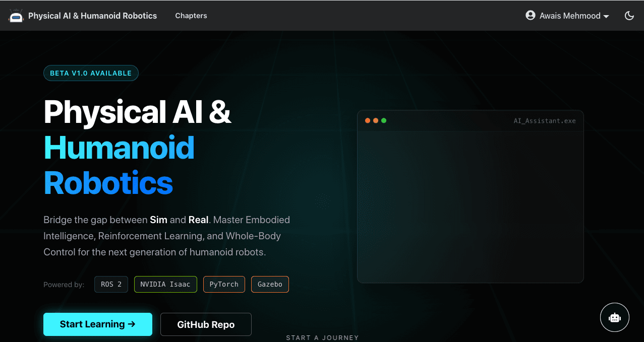Click the robot logo in the navbar

point(16,16)
